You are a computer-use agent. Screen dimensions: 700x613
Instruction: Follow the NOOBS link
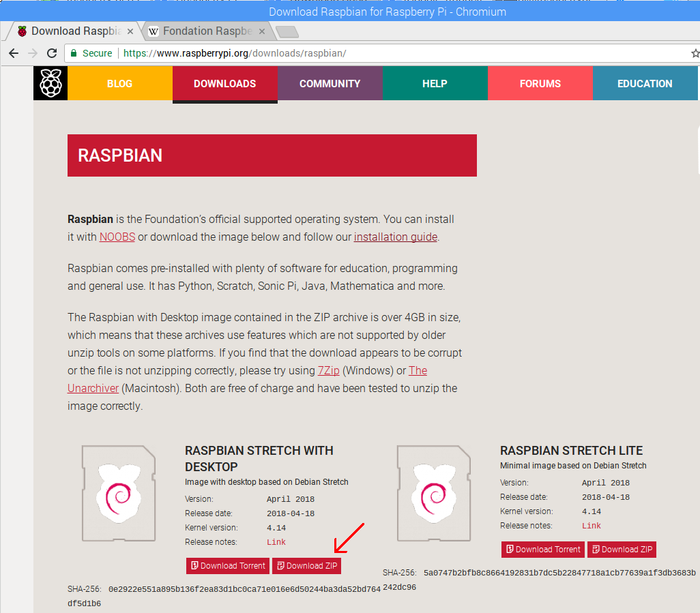[x=117, y=237]
